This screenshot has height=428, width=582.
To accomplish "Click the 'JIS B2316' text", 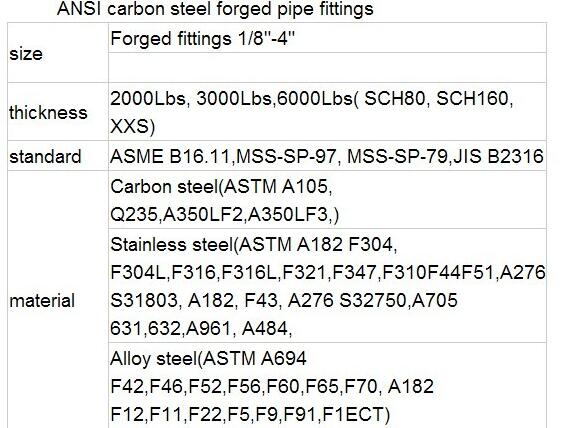I will click(498, 156).
